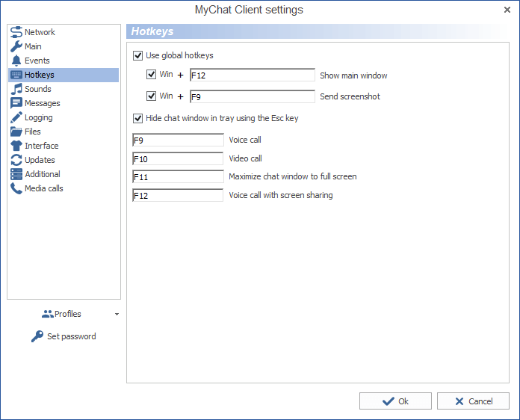
Task: Select the Media calls phone icon
Action: click(16, 188)
